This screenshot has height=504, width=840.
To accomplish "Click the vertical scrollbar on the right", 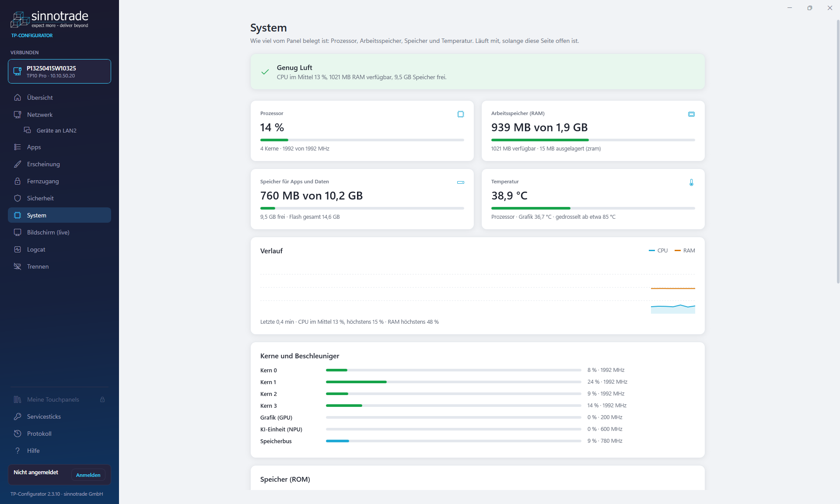I will [838, 151].
